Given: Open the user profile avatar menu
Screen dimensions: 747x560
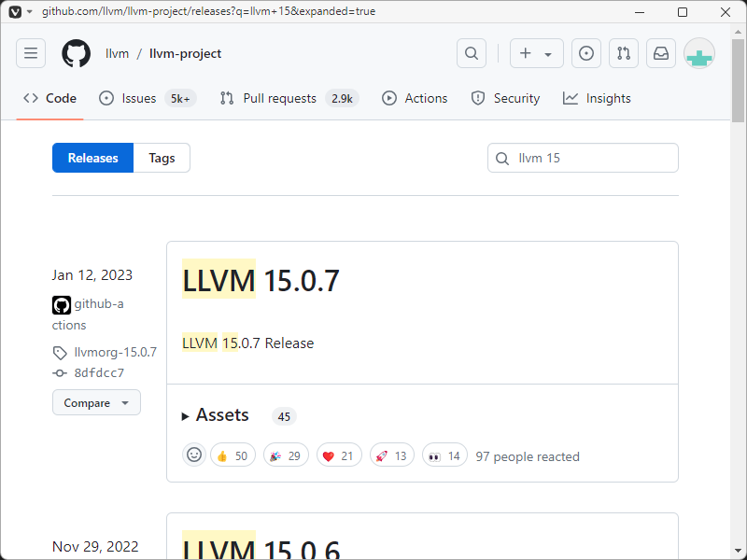Looking at the screenshot, I should 698,53.
